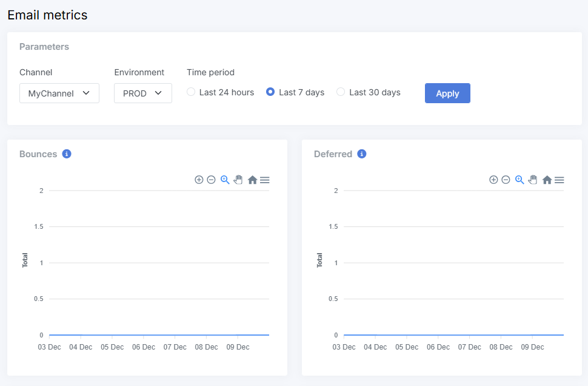
Task: Select Last 24 hours time period
Action: pyautogui.click(x=192, y=92)
